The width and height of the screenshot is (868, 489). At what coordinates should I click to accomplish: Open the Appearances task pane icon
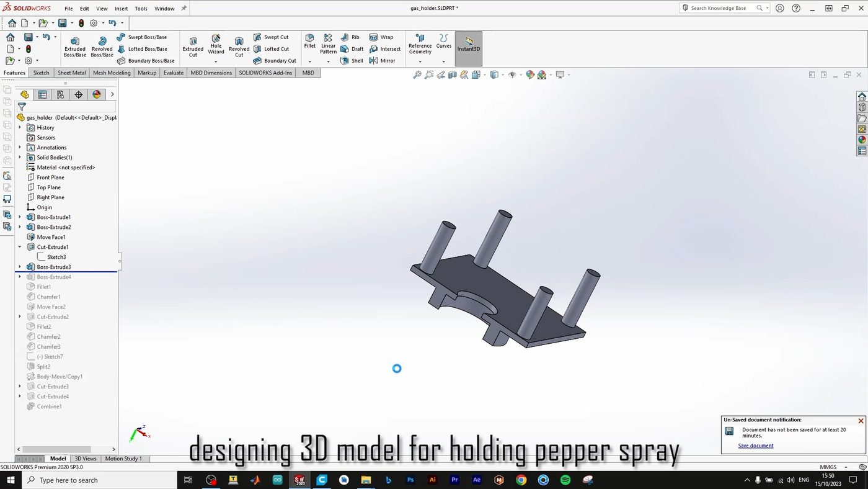click(862, 140)
